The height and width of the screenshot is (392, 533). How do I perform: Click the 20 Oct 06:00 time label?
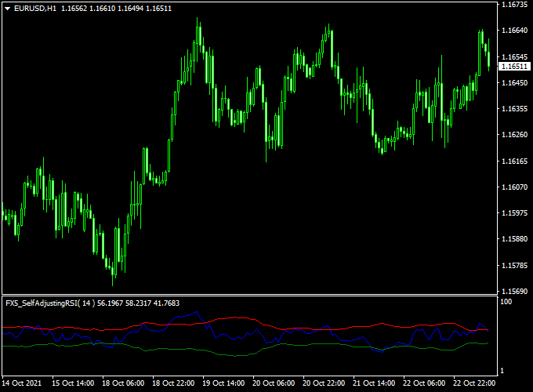(x=274, y=383)
